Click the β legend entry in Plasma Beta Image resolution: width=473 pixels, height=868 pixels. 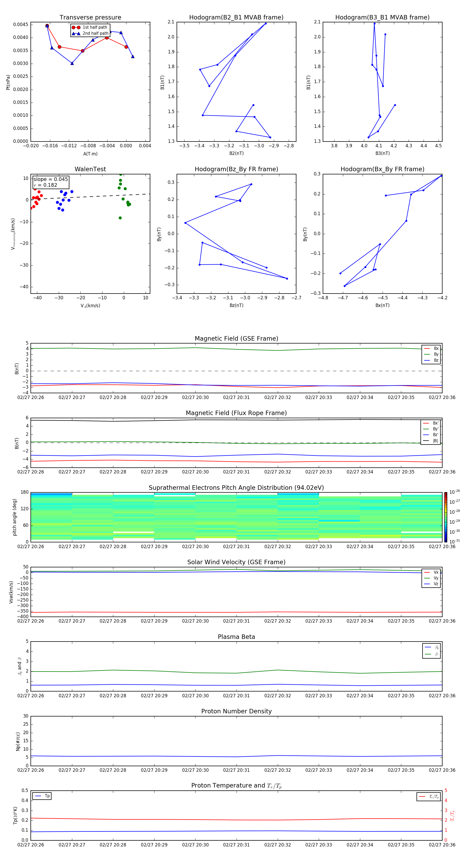pyautogui.click(x=431, y=654)
